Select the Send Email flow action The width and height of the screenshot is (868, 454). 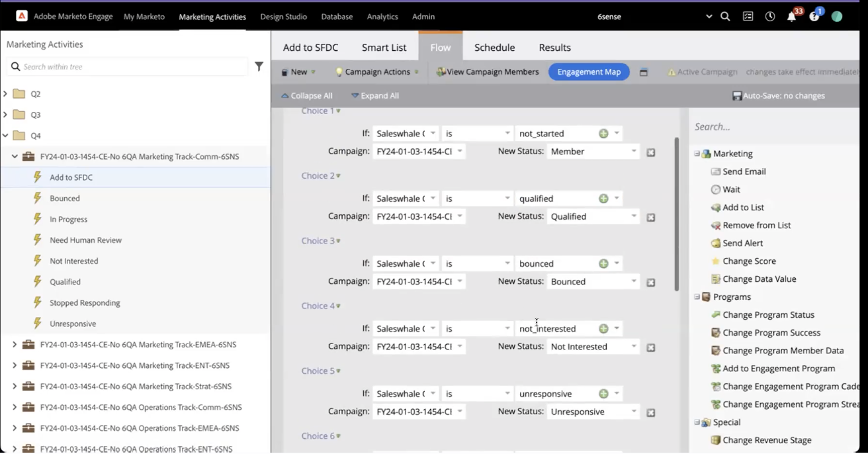pos(738,171)
